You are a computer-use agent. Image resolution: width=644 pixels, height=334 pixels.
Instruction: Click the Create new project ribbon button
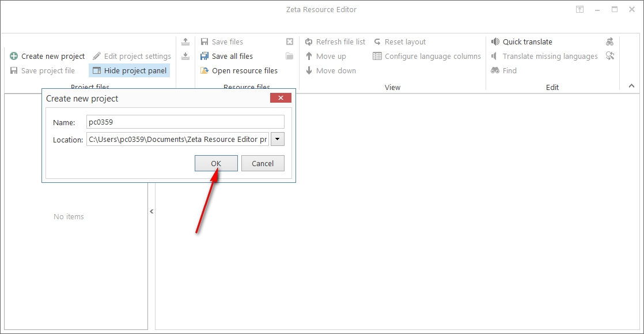pyautogui.click(x=47, y=57)
